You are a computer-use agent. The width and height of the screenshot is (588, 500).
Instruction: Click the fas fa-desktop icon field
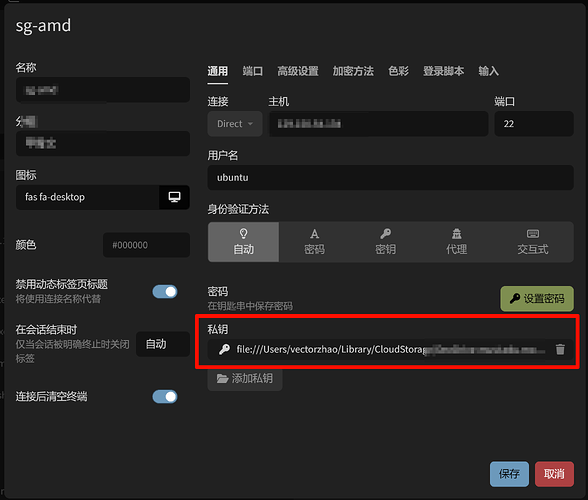[x=87, y=197]
